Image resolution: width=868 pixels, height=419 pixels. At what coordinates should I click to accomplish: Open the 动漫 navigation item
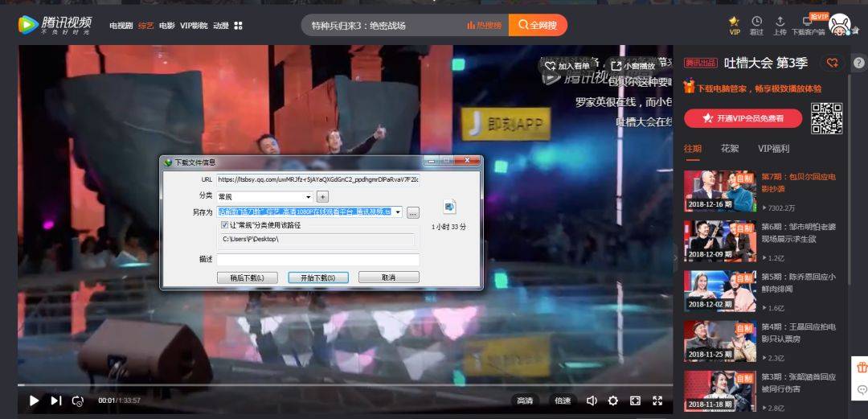pos(221,26)
